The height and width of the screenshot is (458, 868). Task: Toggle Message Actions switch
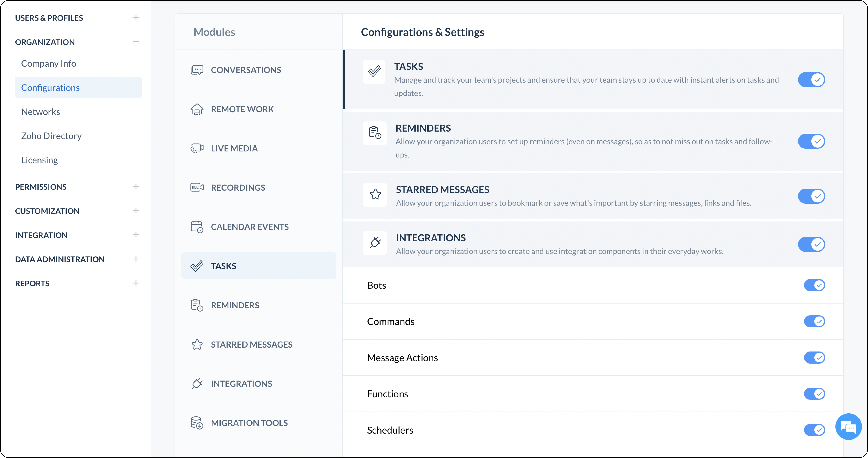(814, 358)
